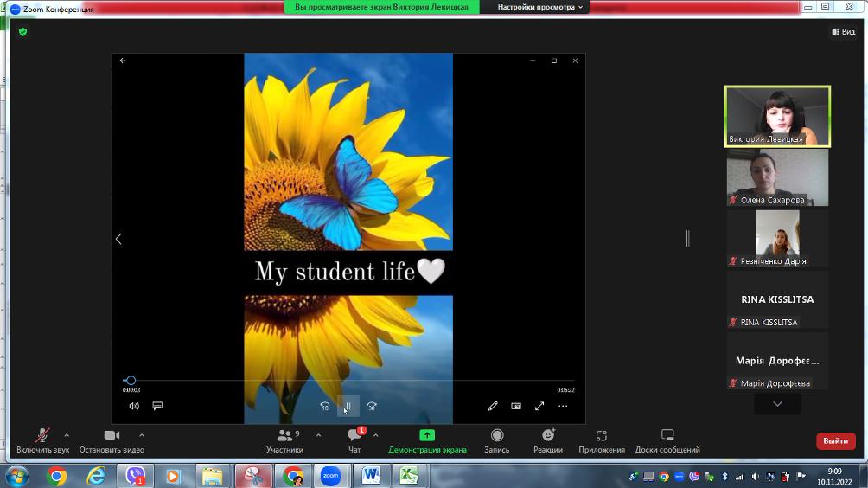Toggle camera with Остановить видео
This screenshot has height=488, width=868.
pos(112,440)
